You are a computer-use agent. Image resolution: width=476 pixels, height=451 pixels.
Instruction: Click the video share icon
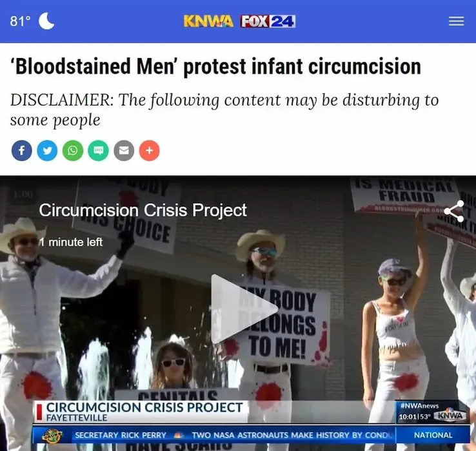pyautogui.click(x=454, y=211)
